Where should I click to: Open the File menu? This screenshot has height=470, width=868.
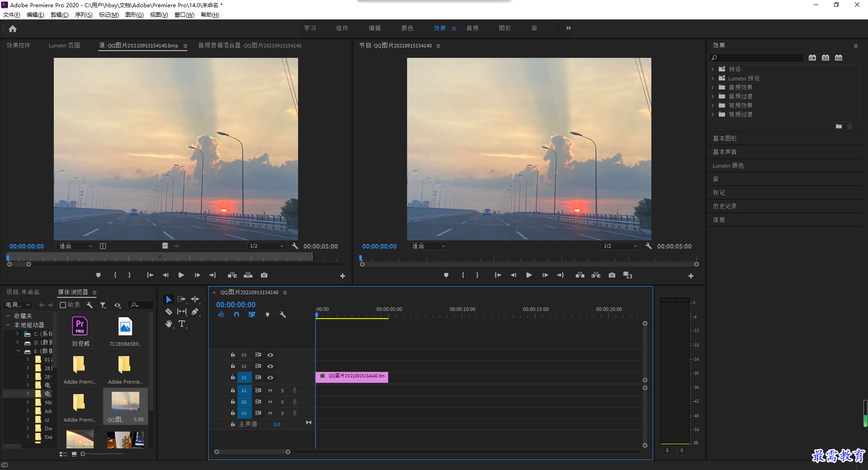point(12,15)
